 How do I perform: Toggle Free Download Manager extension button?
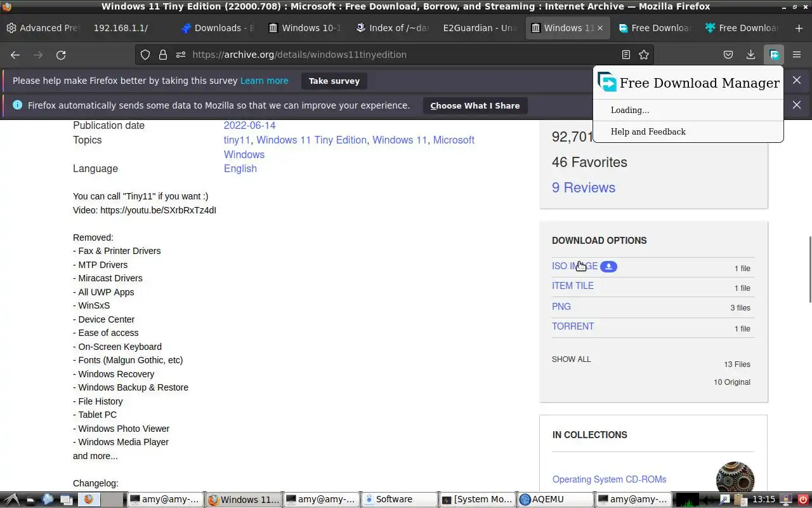click(x=774, y=55)
